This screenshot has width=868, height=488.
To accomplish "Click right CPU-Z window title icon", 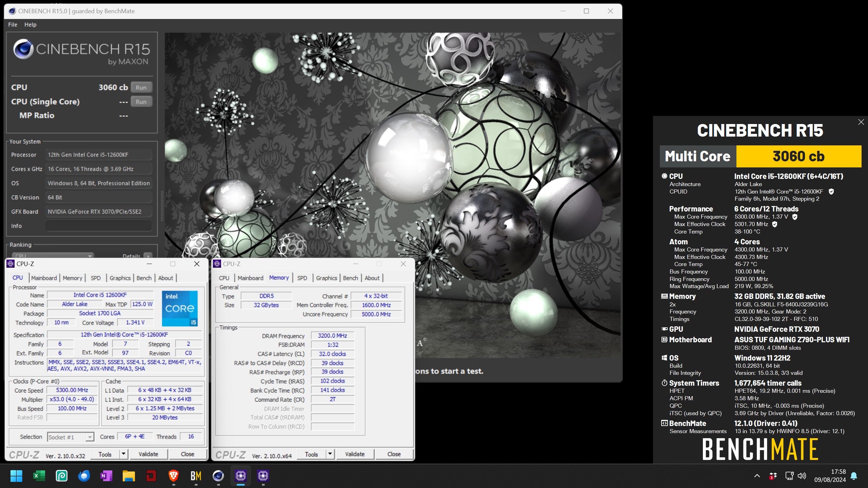I will 217,264.
